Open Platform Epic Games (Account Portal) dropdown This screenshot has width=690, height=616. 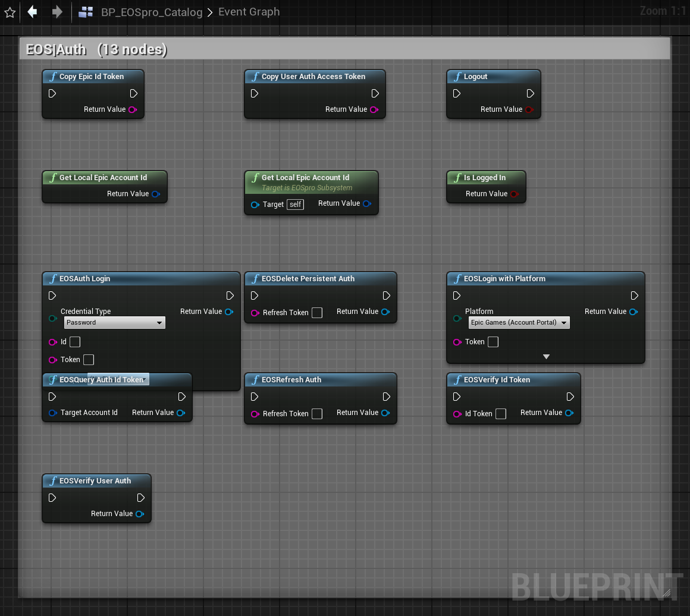pos(519,322)
